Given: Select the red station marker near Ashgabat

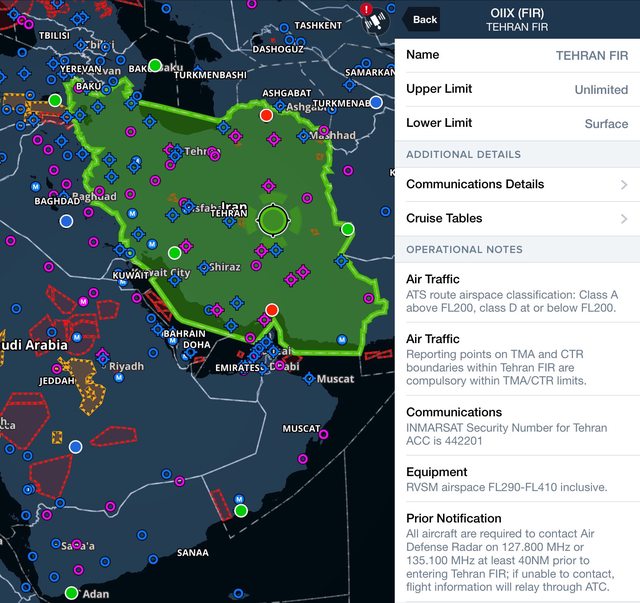Looking at the screenshot, I should click(x=266, y=116).
